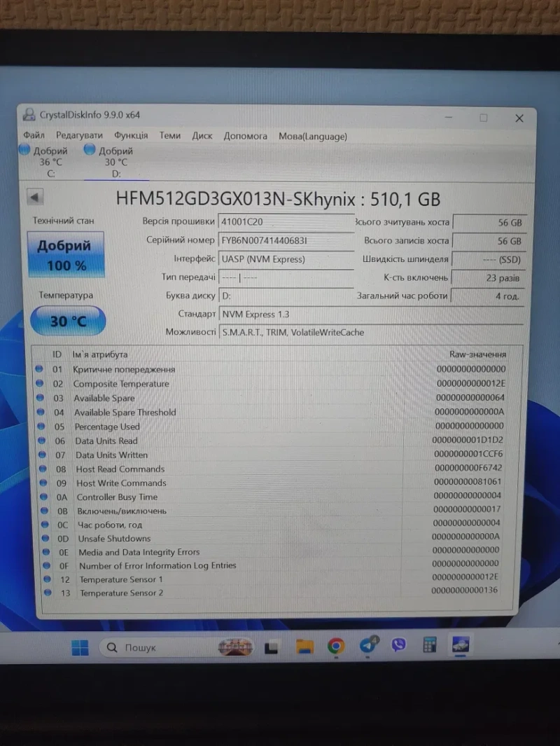Click the Raw-значення column header
This screenshot has width=560, height=746.
point(477,354)
